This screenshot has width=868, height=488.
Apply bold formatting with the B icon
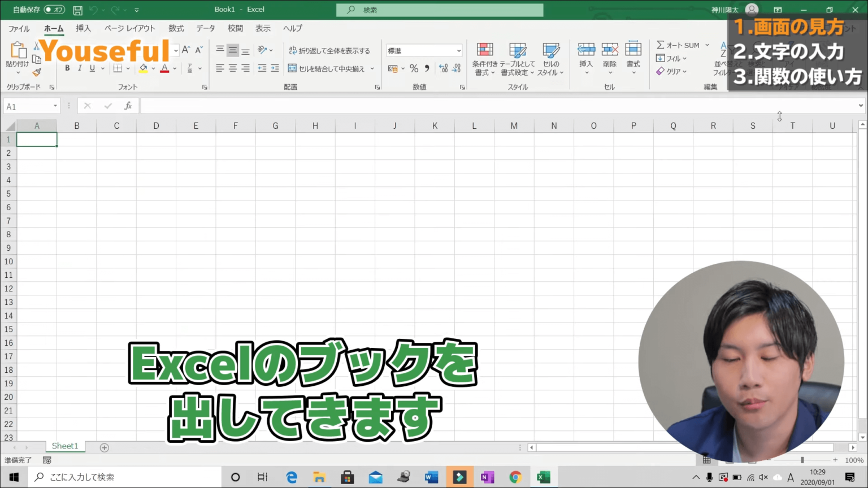(x=67, y=68)
